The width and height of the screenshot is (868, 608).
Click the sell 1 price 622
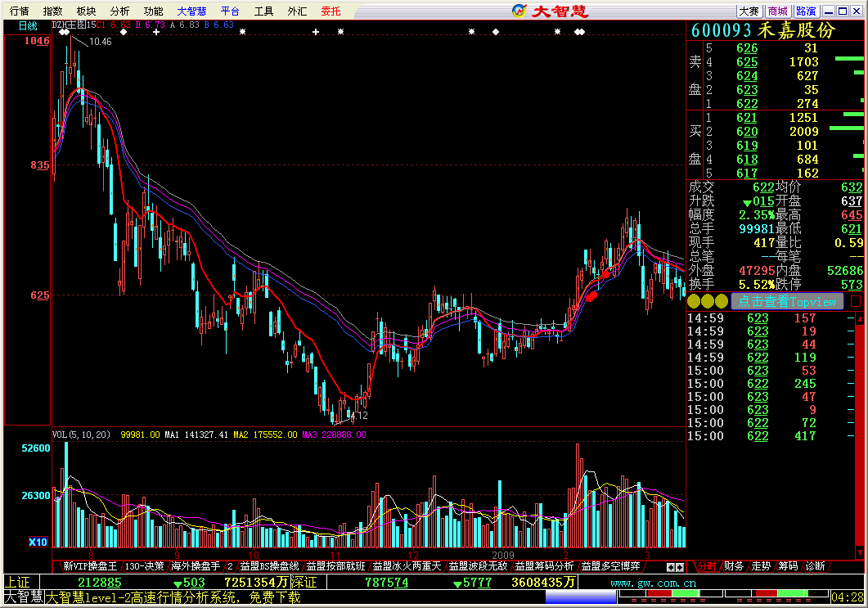pos(747,104)
